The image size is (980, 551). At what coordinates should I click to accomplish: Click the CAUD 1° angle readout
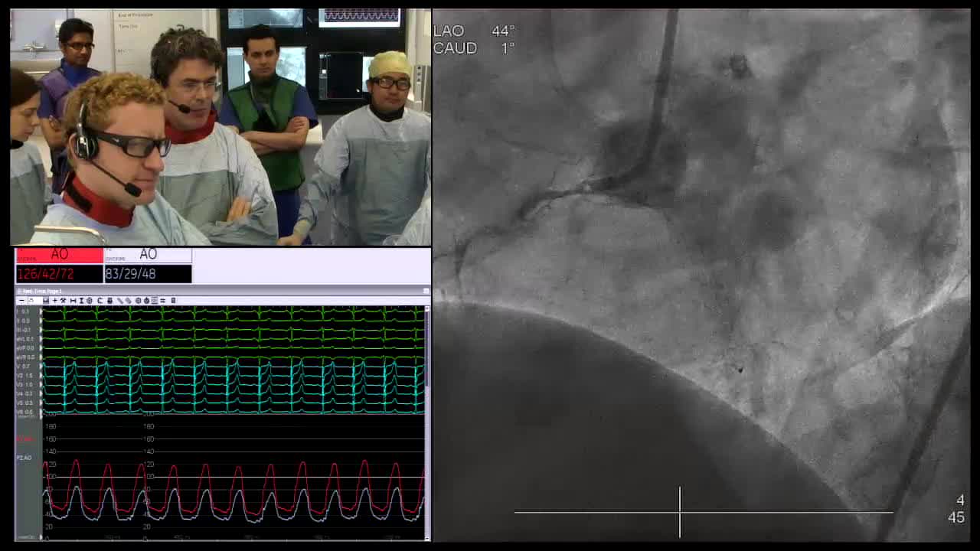click(474, 48)
